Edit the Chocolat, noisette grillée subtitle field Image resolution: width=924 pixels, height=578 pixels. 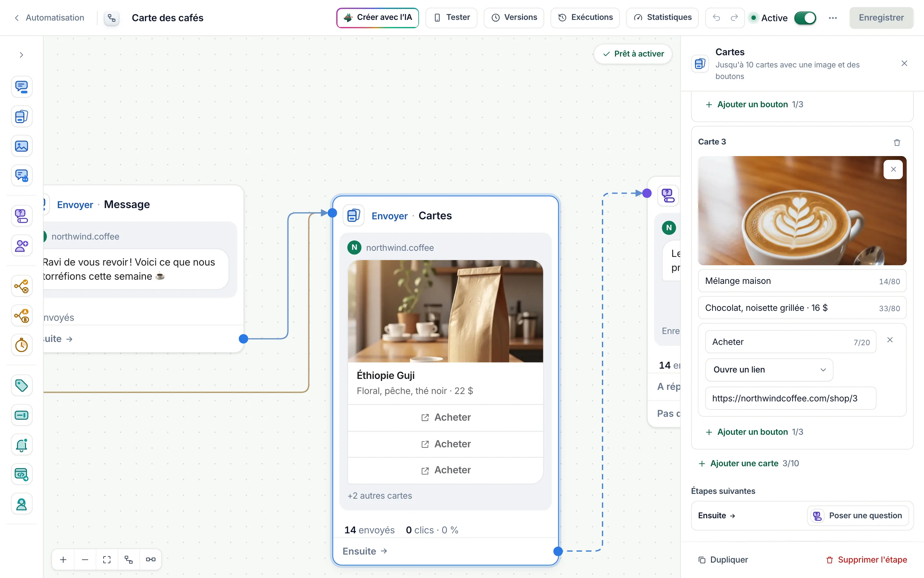(x=802, y=308)
